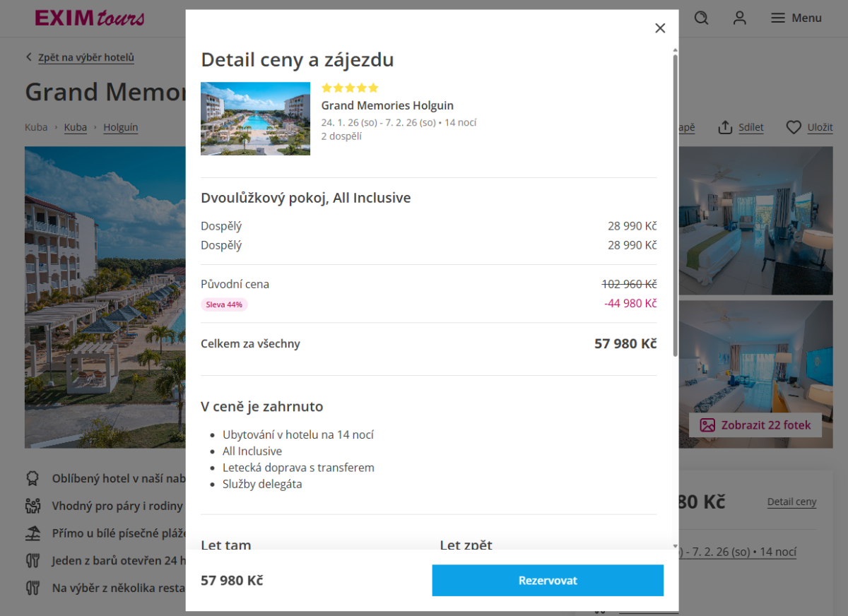Open the hamburger Menu
Screen dimensions: 848x616
pyautogui.click(x=796, y=18)
